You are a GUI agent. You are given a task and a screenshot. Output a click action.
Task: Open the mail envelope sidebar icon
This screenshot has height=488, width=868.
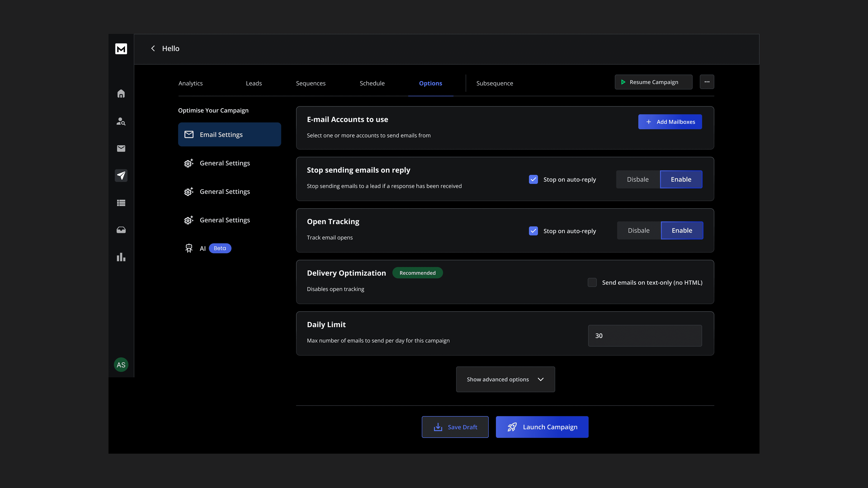(121, 149)
